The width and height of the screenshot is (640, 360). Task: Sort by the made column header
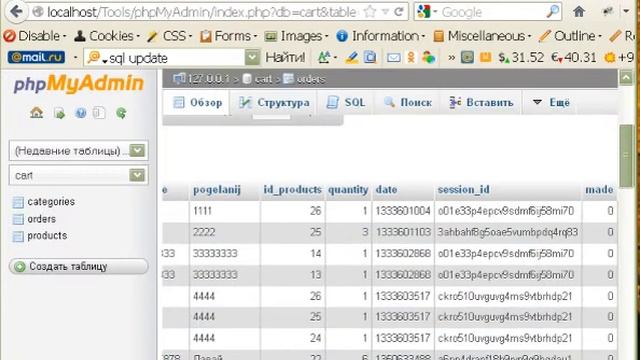(599, 190)
